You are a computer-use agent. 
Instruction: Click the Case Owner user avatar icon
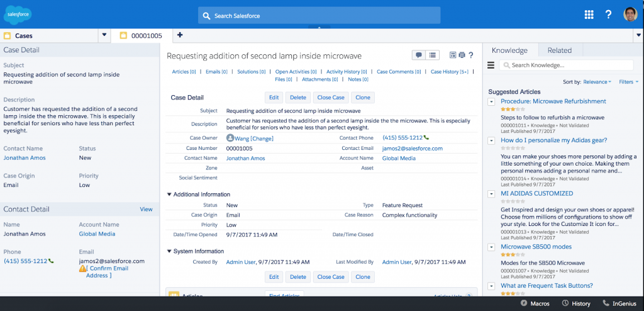[230, 139]
